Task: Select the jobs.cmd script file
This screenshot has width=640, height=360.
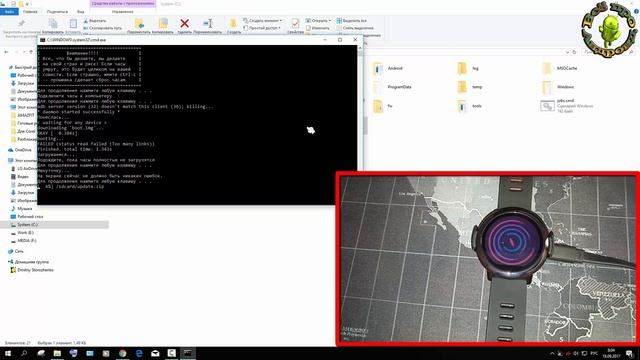Action: tap(567, 106)
